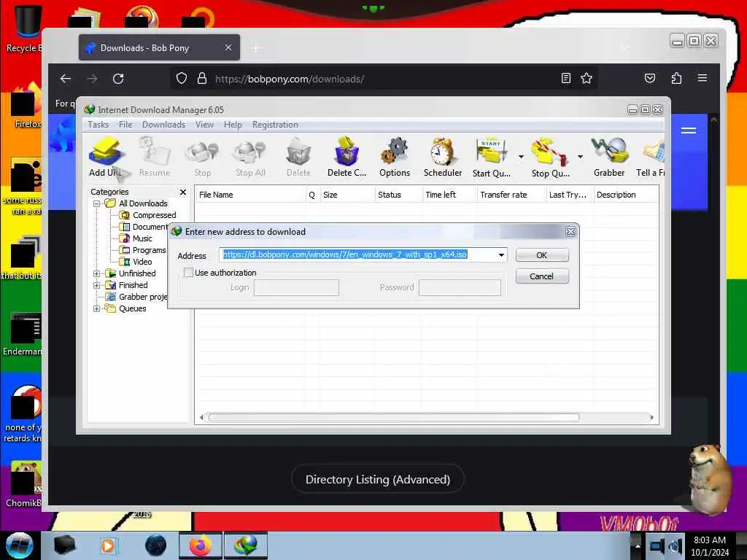The width and height of the screenshot is (747, 560).
Task: Select the Downloads - Bob Pony tab
Action: point(159,47)
